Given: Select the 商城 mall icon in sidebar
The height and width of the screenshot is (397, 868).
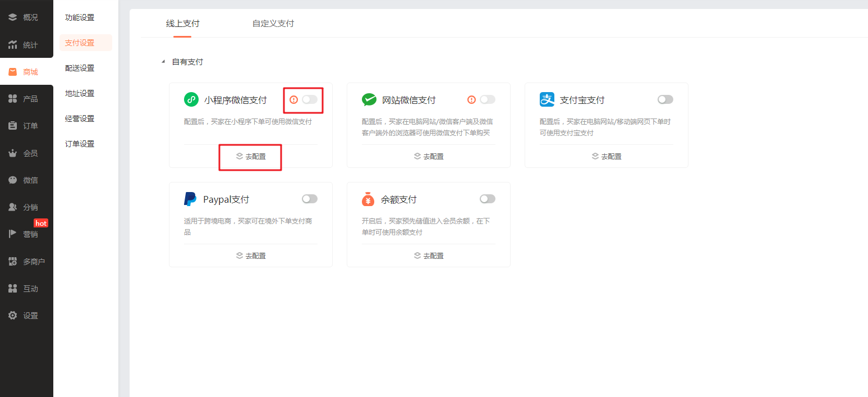Looking at the screenshot, I should tap(12, 72).
